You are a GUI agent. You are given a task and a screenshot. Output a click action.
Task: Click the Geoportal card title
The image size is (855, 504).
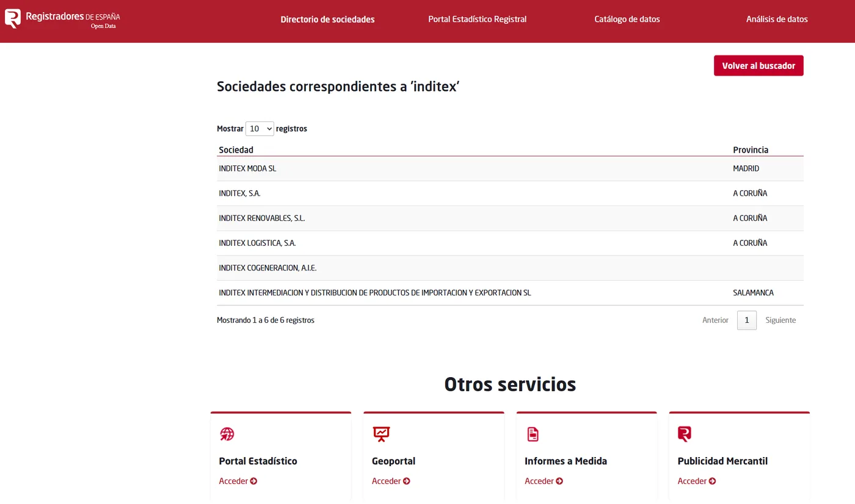pos(393,461)
